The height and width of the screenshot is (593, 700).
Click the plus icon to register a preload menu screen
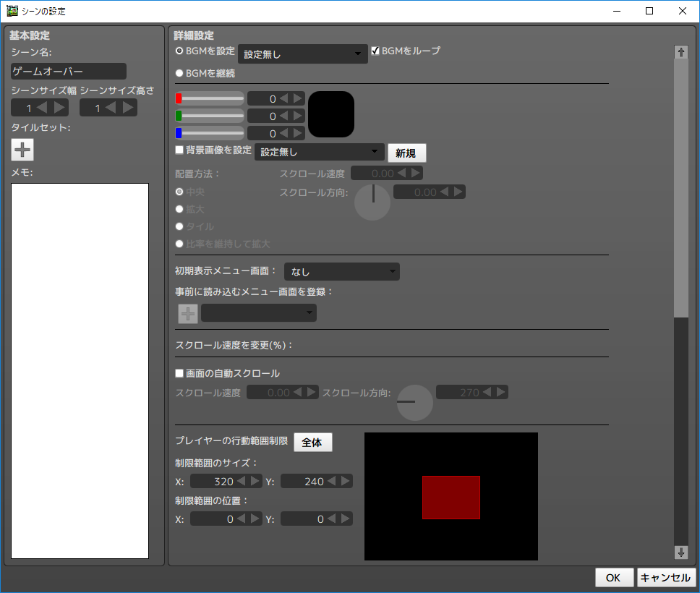click(187, 313)
